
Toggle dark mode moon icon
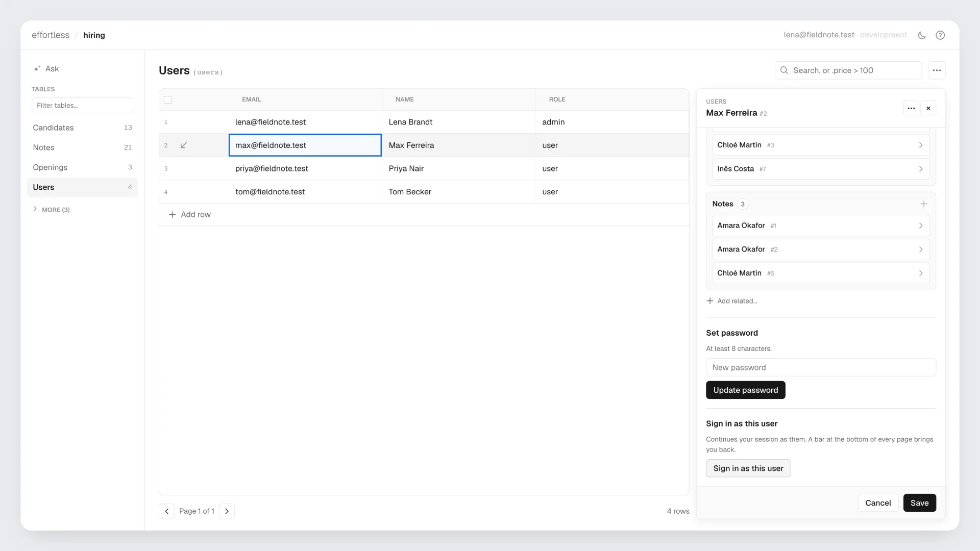pyautogui.click(x=922, y=35)
